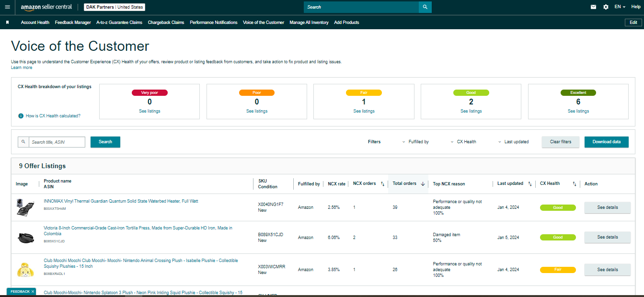The width and height of the screenshot is (644, 297).
Task: Sort Total orders descending arrow
Action: click(x=423, y=184)
